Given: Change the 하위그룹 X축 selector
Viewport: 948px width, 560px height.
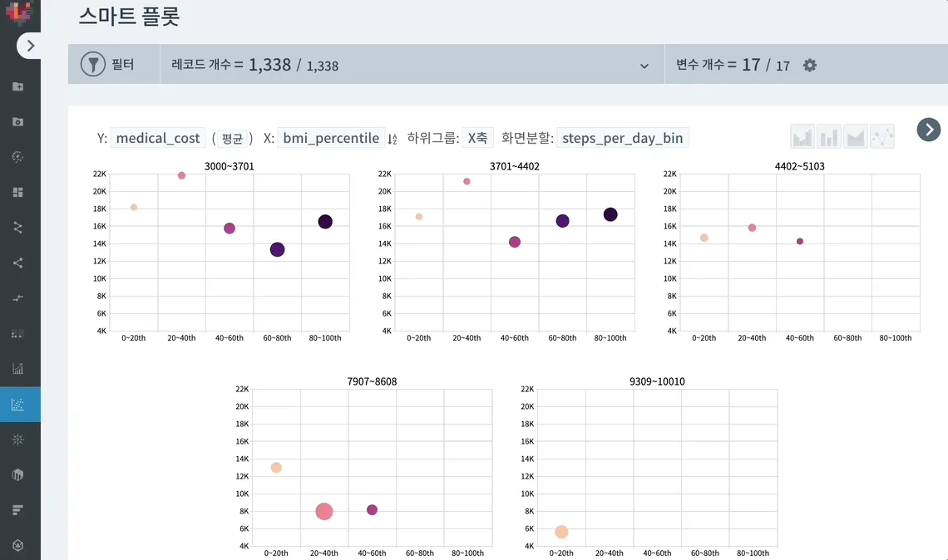Looking at the screenshot, I should coord(477,138).
